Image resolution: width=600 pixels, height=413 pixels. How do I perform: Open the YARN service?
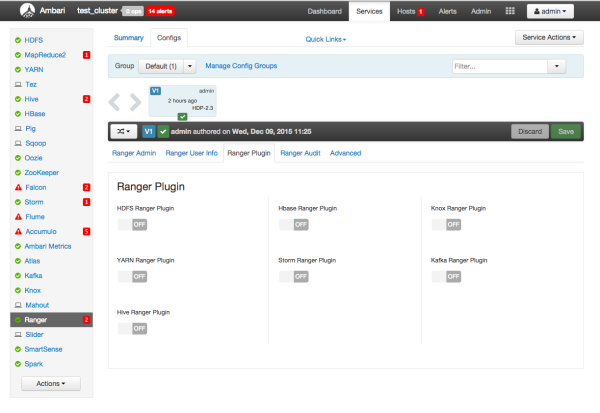pos(34,70)
